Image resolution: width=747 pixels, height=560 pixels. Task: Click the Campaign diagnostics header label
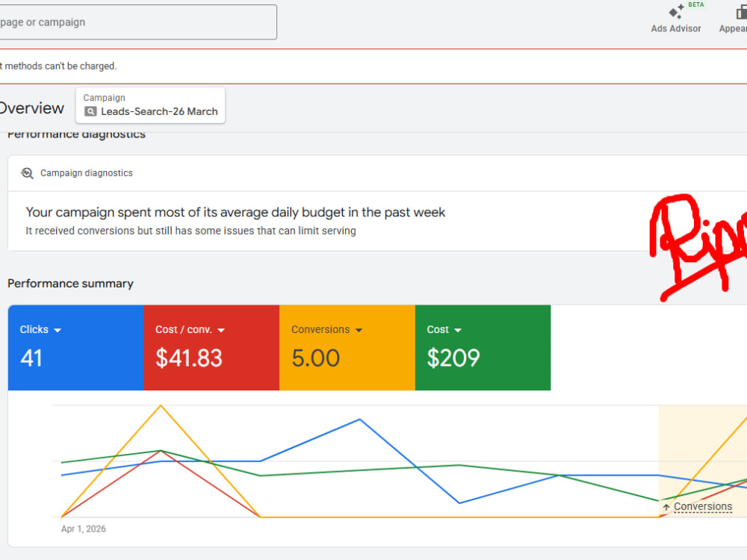(x=86, y=173)
